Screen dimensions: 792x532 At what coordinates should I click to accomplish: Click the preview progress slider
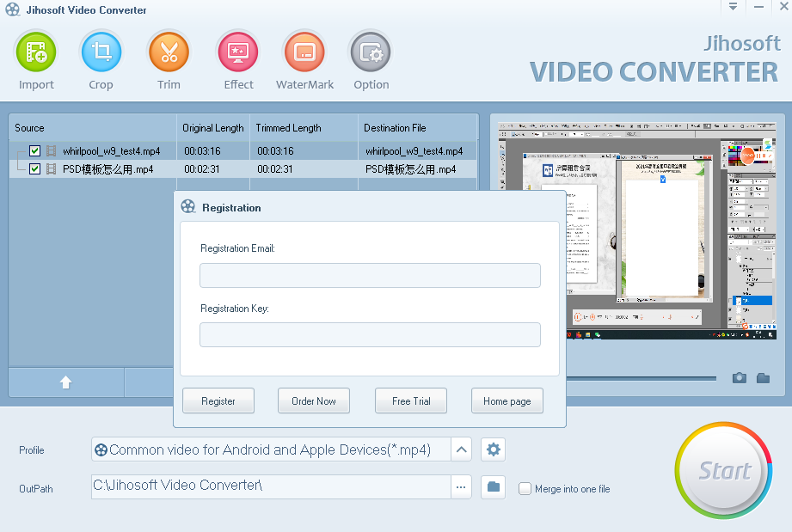pos(641,378)
